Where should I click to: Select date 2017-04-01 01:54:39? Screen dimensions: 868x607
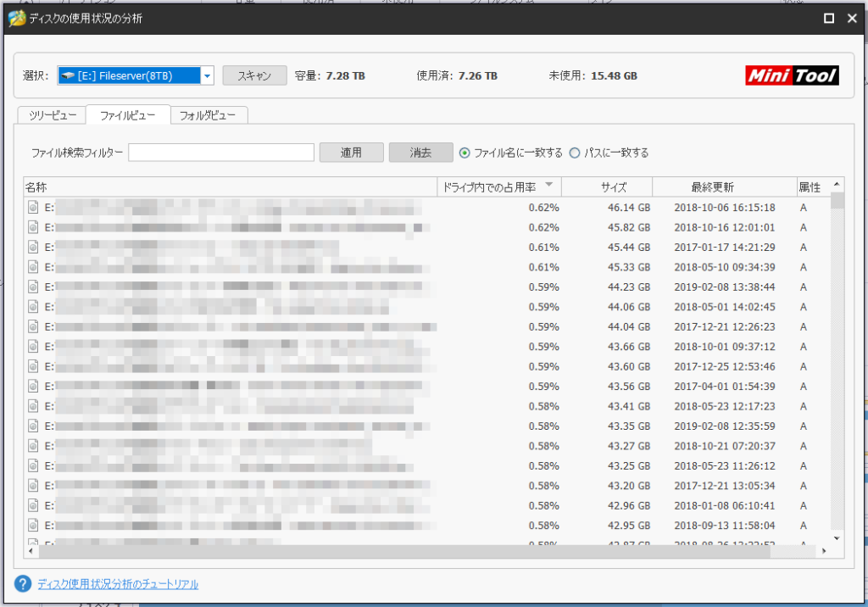(x=725, y=387)
